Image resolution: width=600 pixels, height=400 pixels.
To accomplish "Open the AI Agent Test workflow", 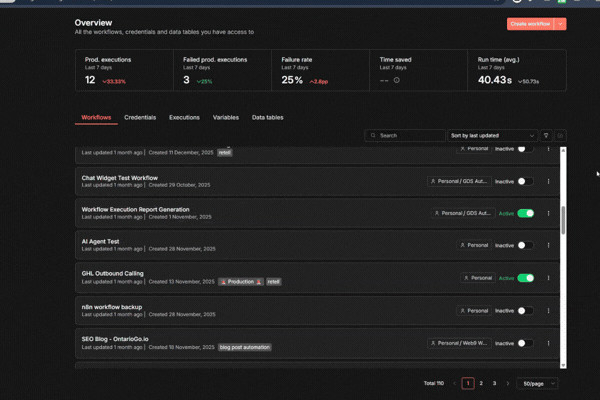I will 100,242.
